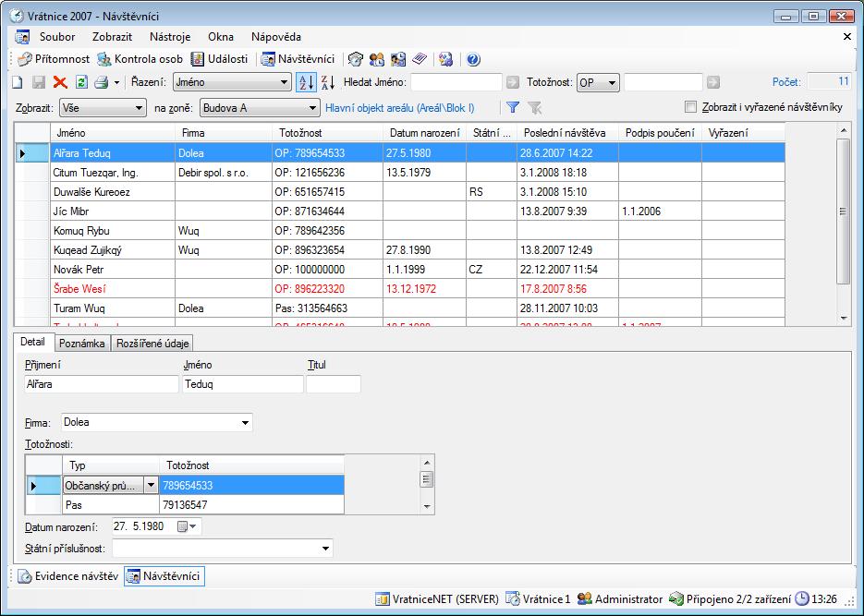
Task: Open Datum narození calendar dropdown
Action: (x=188, y=526)
